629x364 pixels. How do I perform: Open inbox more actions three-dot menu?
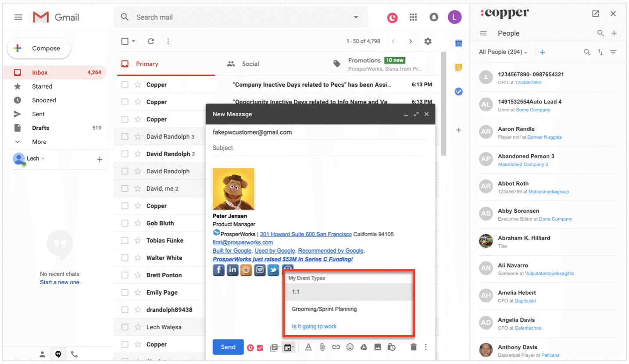pos(168,41)
